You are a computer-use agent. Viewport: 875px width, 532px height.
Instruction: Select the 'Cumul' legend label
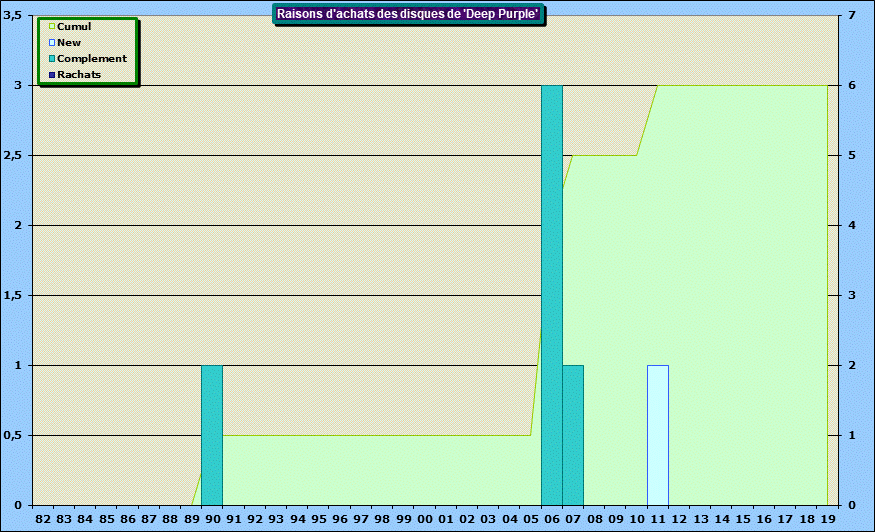[74, 27]
